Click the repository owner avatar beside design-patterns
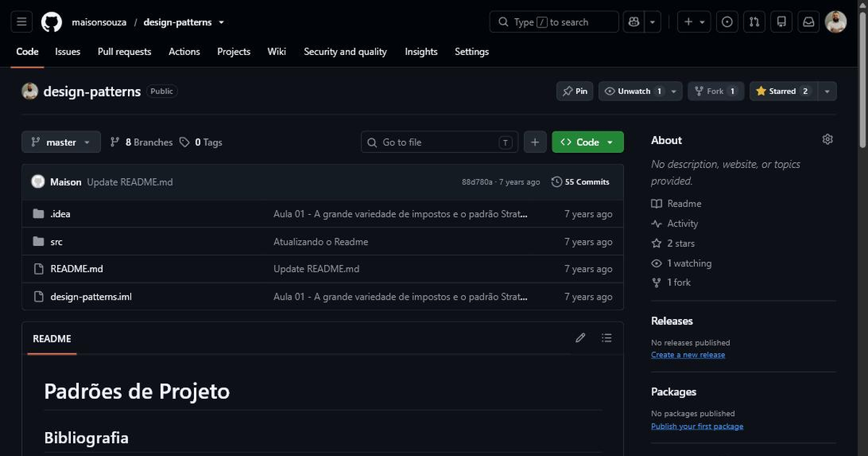868x456 pixels. click(30, 91)
